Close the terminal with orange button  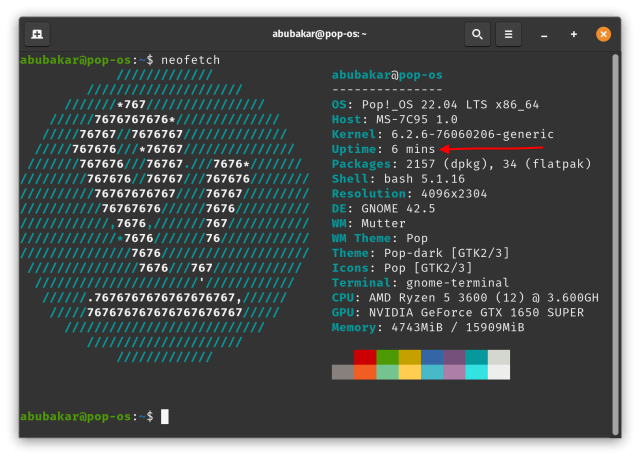[603, 33]
